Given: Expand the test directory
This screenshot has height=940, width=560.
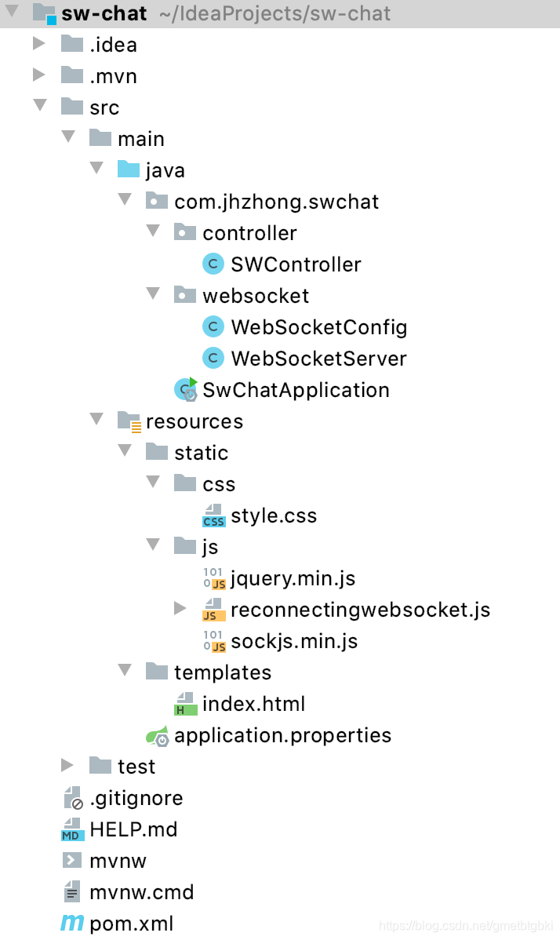Looking at the screenshot, I should (x=67, y=766).
